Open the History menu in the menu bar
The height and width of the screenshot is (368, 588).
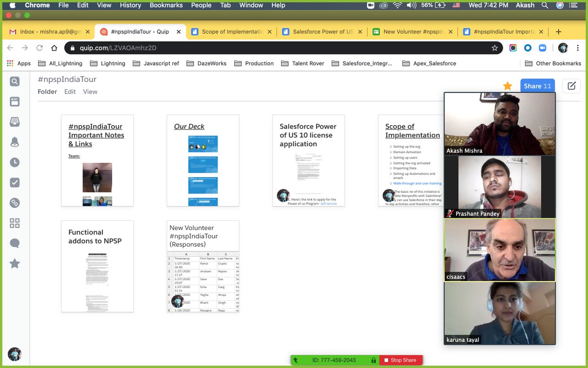pos(130,5)
